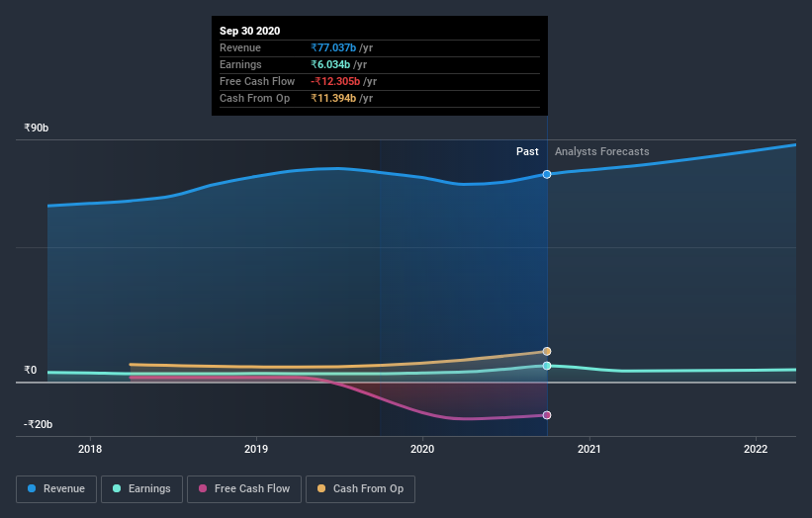The height and width of the screenshot is (518, 812).
Task: Click the ₹11.394b cash from op value
Action: pyautogui.click(x=333, y=98)
